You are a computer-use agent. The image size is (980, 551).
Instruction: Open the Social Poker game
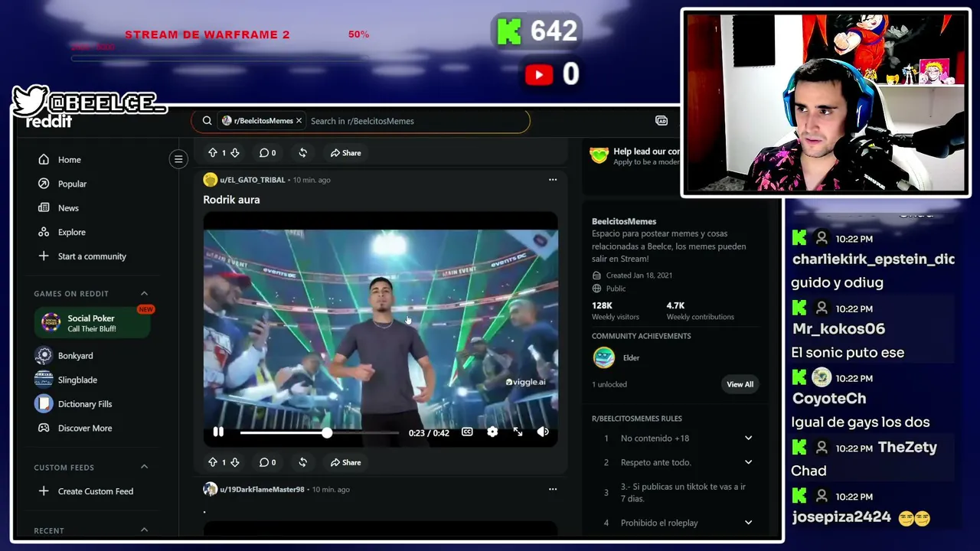tap(93, 323)
